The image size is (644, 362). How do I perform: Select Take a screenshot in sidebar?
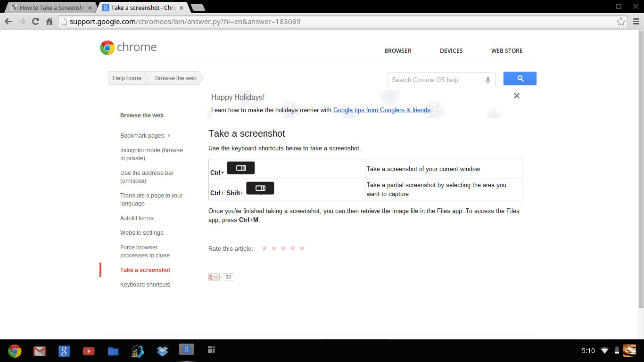pos(145,270)
